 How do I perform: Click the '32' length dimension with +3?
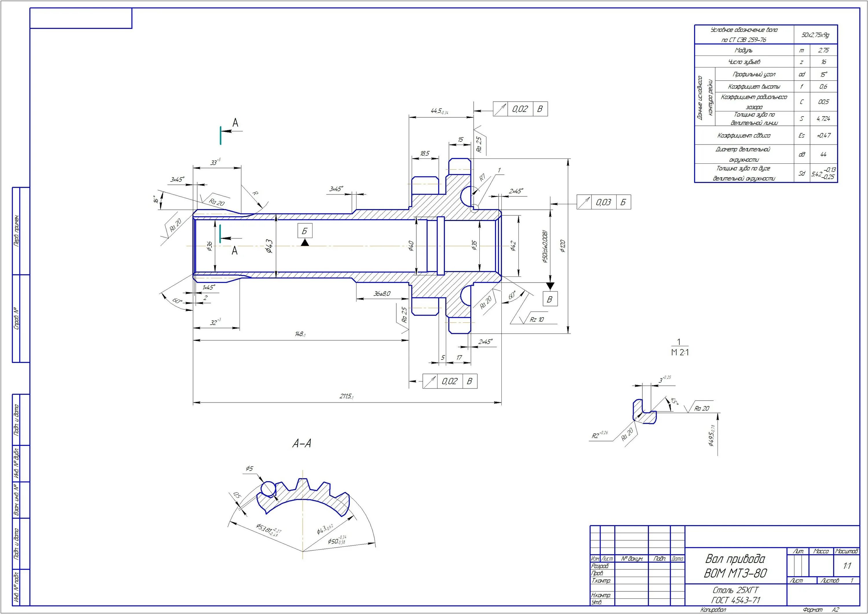pos(215,322)
